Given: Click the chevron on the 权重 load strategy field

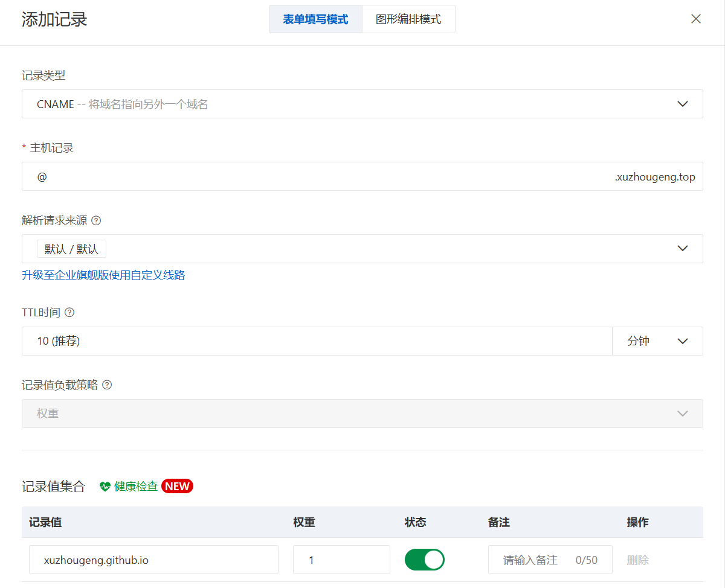Looking at the screenshot, I should pos(683,414).
